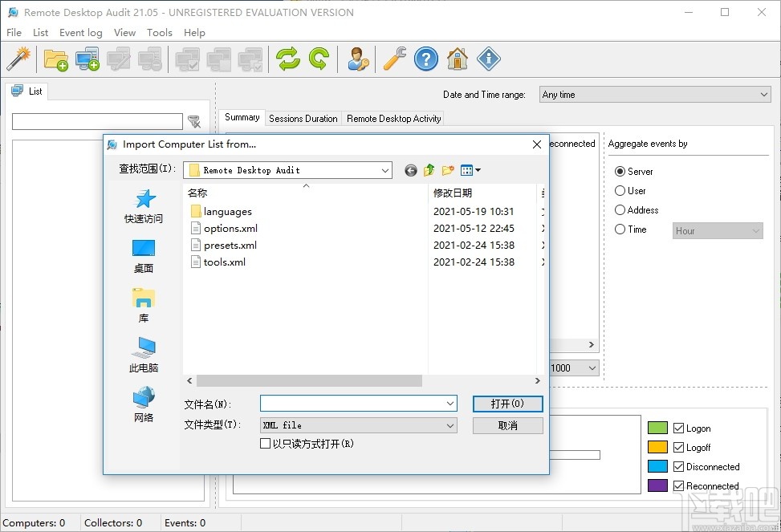Open the Tools menu
781x532 pixels.
159,32
